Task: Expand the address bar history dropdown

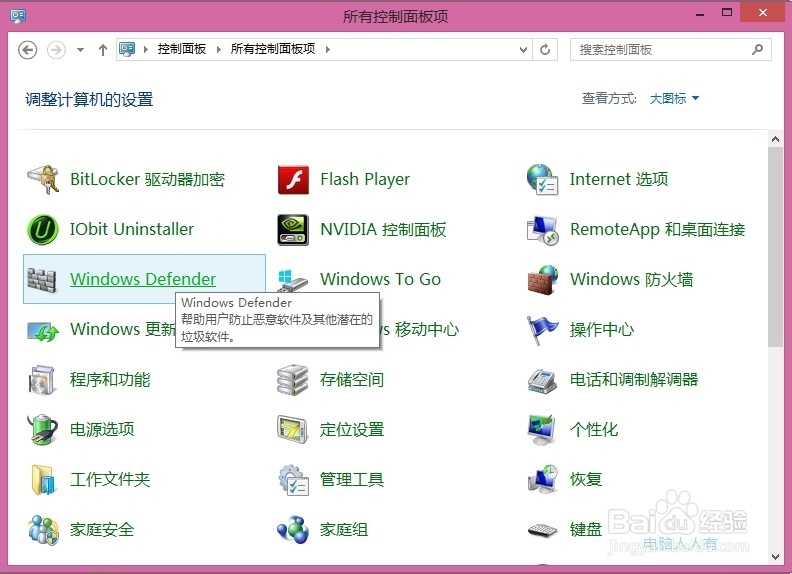Action: pyautogui.click(x=523, y=50)
